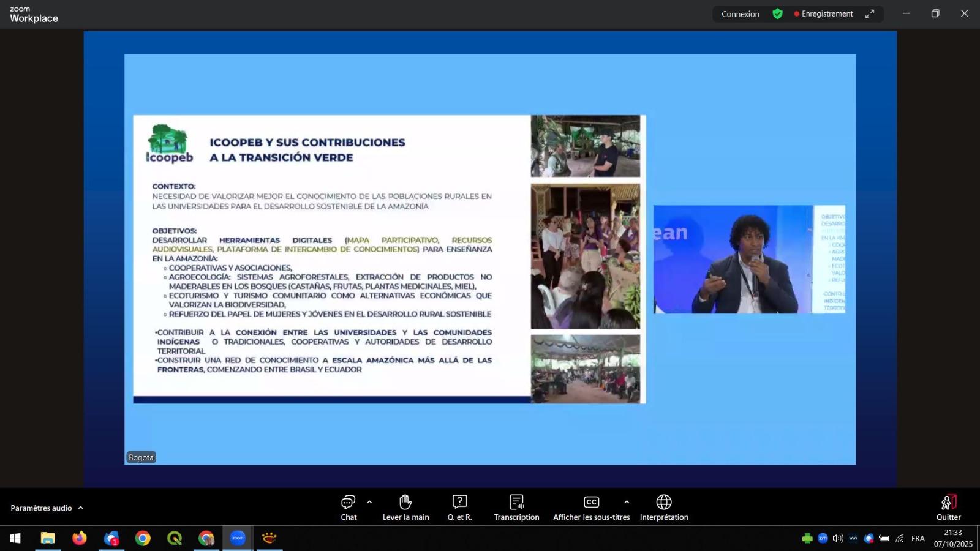Open the Chat panel

(349, 507)
